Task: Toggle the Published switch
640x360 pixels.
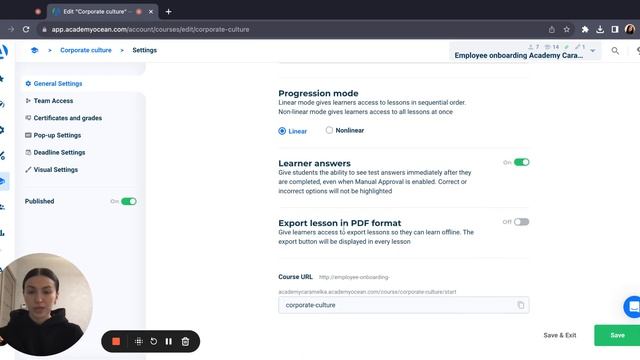Action: click(x=129, y=201)
